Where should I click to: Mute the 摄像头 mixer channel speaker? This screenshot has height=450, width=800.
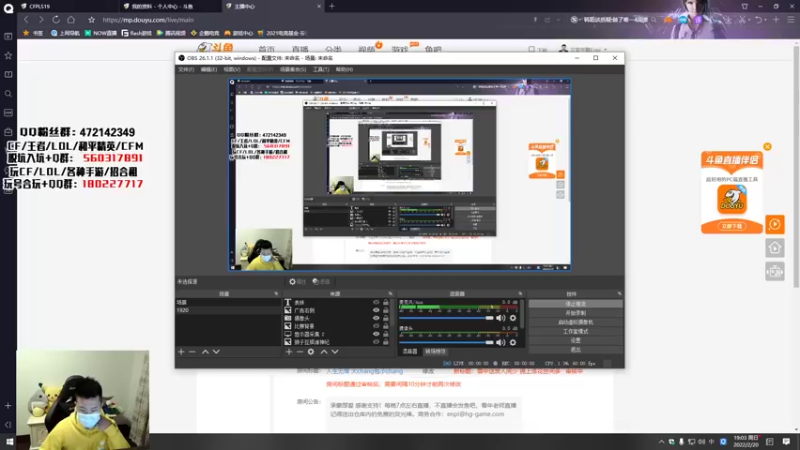[501, 342]
